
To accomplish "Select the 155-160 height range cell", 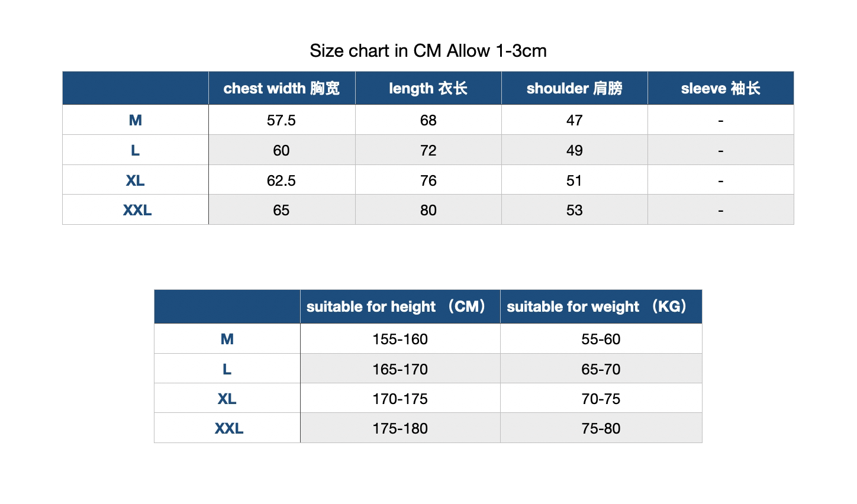I will 399,340.
